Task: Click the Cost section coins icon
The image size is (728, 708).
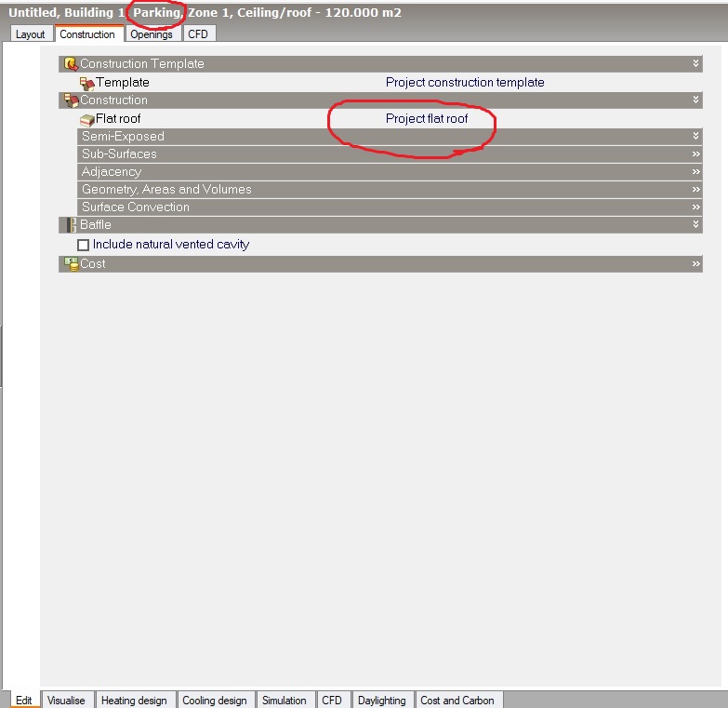Action: pyautogui.click(x=71, y=264)
